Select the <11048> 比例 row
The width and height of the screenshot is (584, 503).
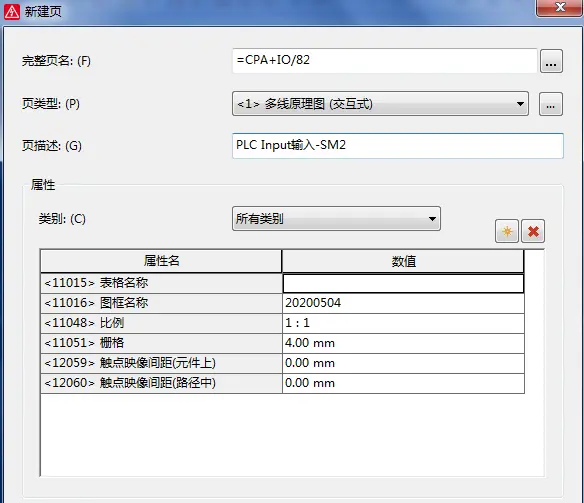pos(161,323)
